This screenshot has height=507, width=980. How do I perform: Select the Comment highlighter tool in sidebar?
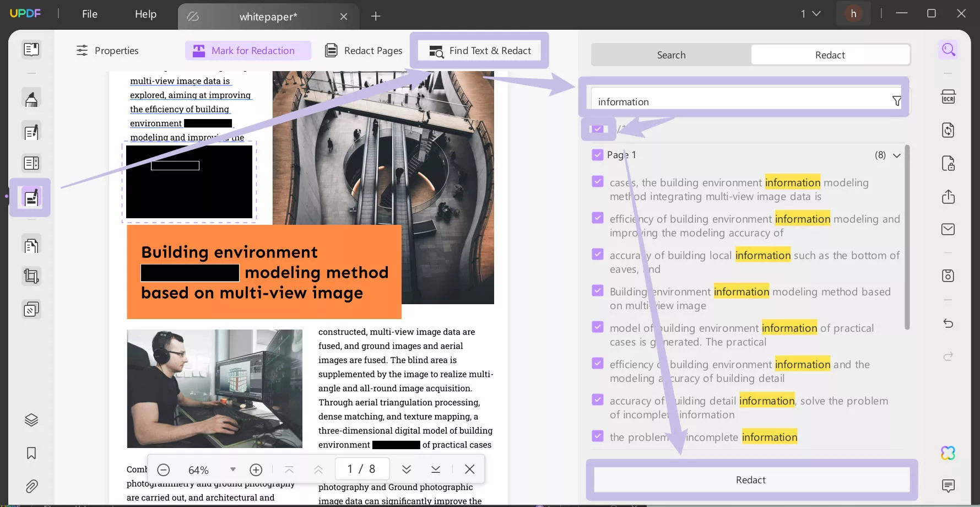tap(31, 99)
